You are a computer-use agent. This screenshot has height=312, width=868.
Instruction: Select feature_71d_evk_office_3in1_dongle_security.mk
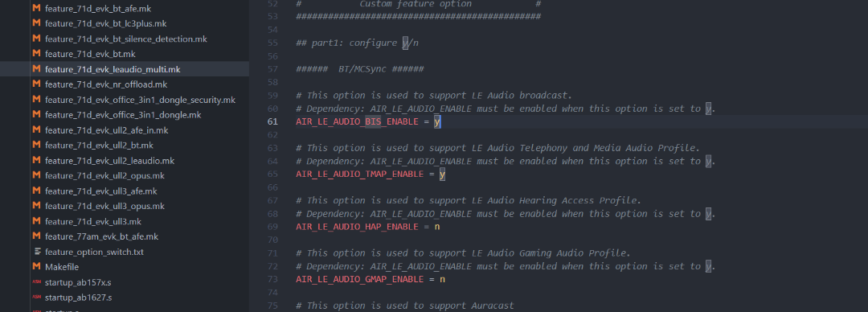pos(140,100)
